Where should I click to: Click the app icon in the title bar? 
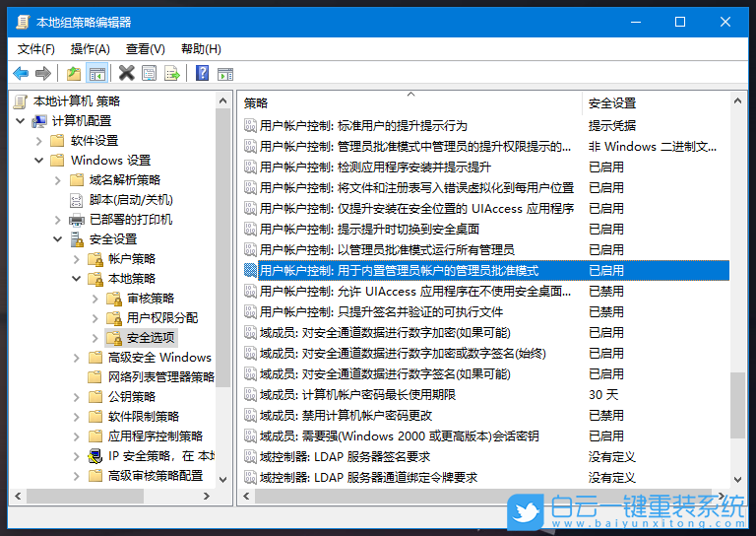23,22
